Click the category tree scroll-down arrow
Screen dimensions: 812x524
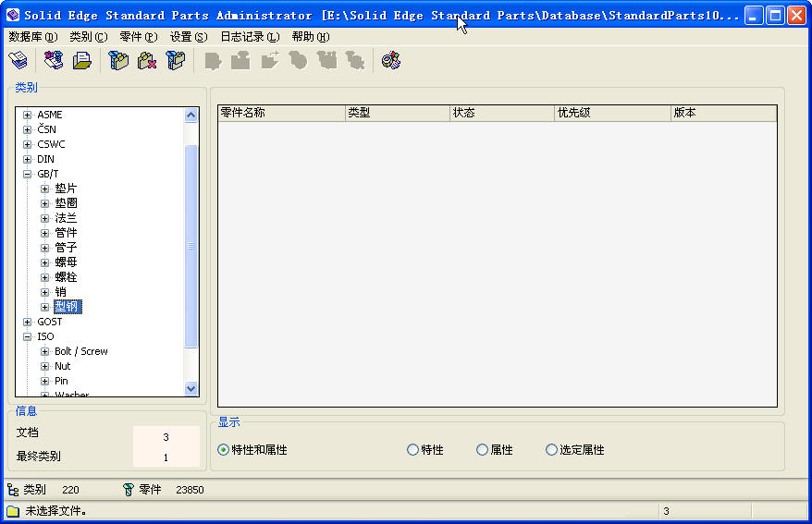click(x=191, y=388)
